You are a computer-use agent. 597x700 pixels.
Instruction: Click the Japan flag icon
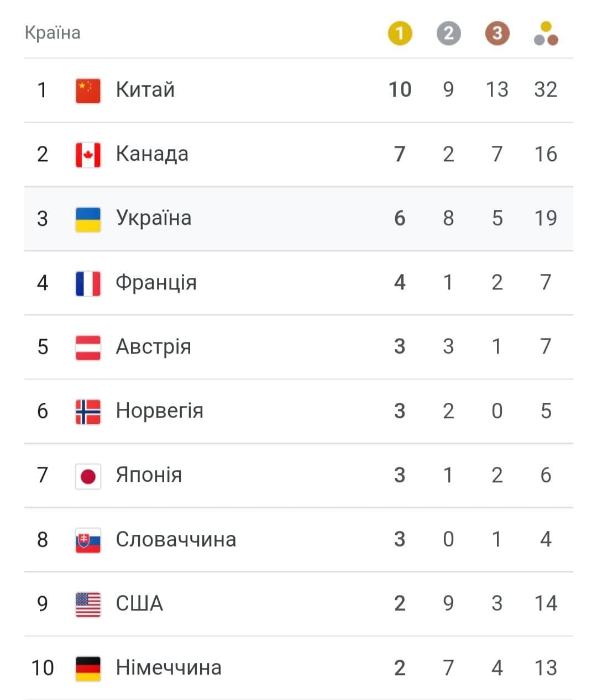pos(88,476)
